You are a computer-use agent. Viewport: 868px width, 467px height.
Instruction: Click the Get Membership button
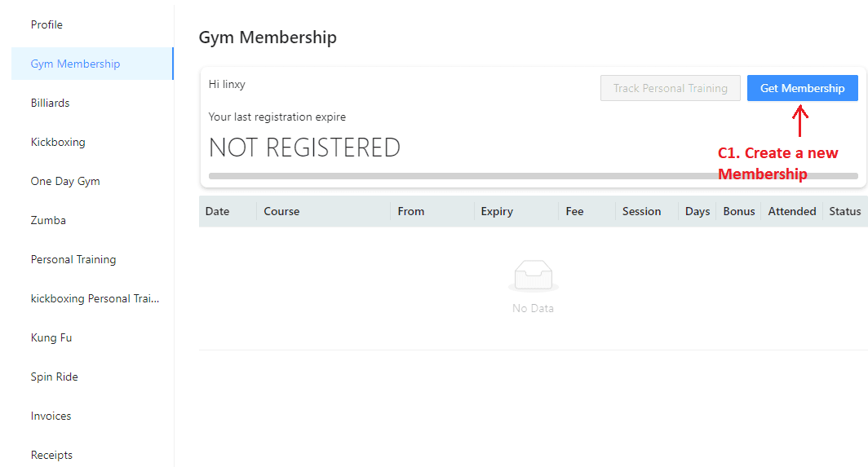point(802,88)
